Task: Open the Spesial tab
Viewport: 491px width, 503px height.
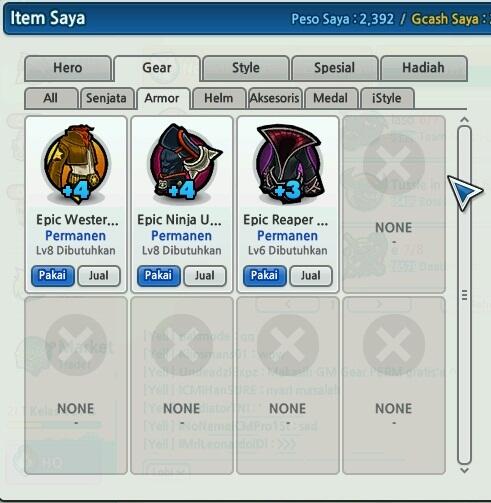Action: pos(335,68)
